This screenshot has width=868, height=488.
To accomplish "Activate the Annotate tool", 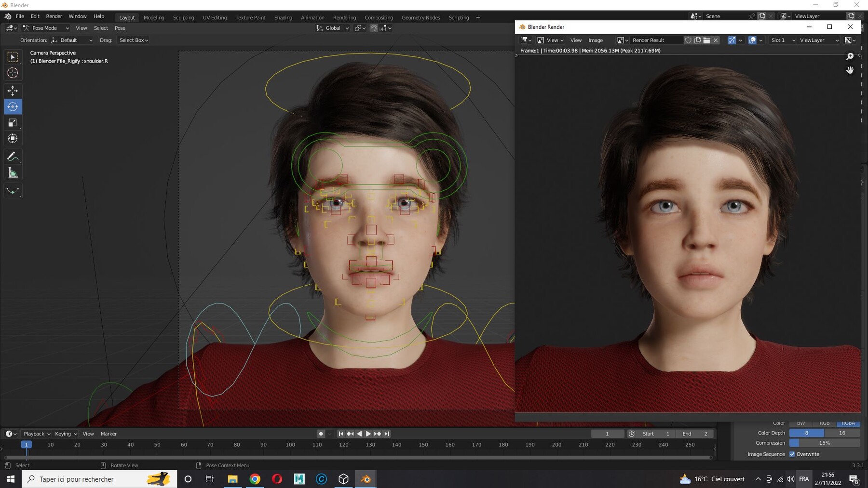I will 13,156.
